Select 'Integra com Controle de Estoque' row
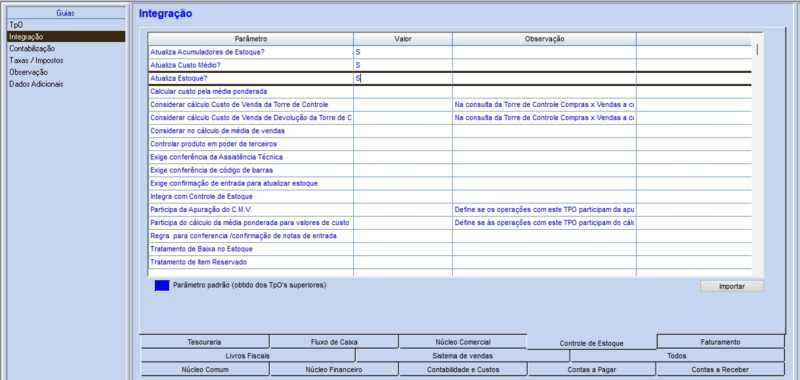 coord(251,196)
